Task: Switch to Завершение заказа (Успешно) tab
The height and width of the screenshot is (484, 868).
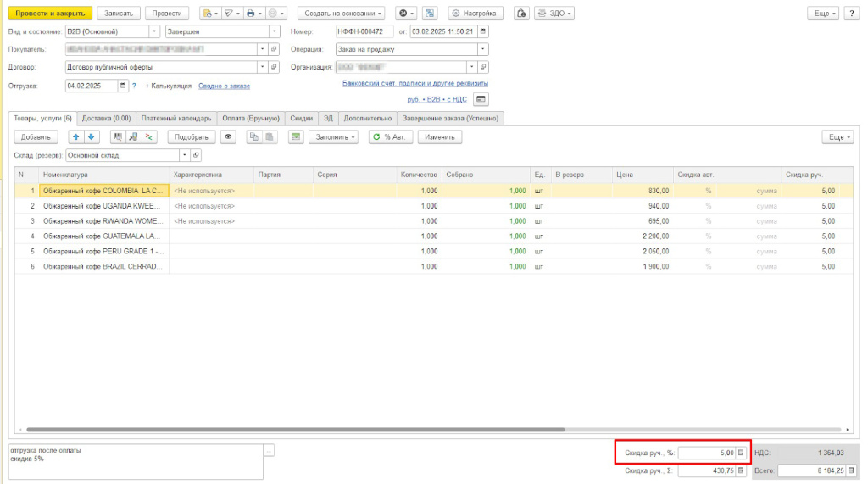Action: (451, 119)
